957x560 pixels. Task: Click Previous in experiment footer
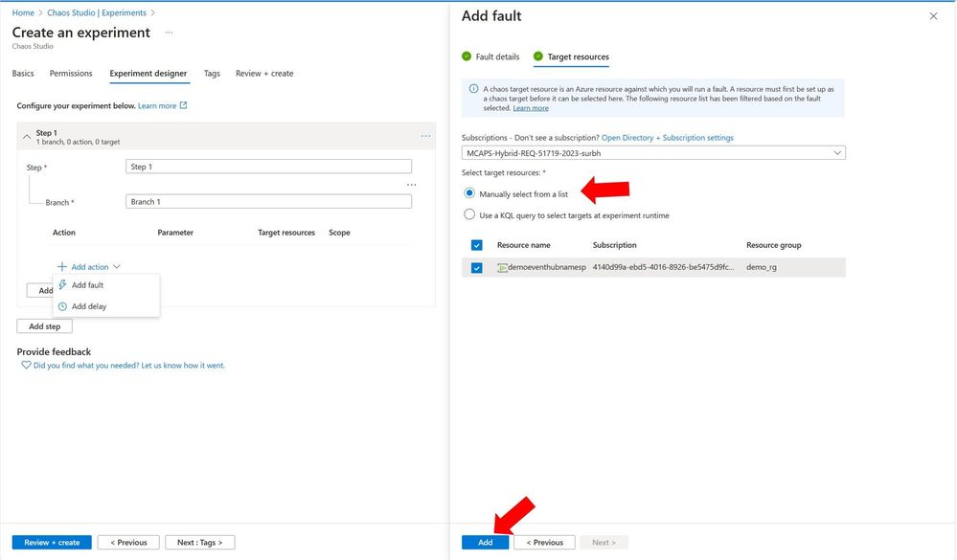point(128,543)
